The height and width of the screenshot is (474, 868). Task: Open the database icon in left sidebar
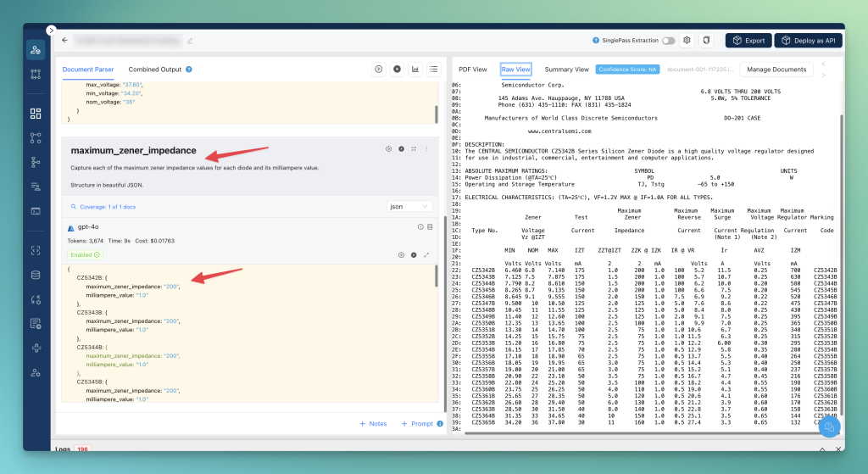pos(36,274)
